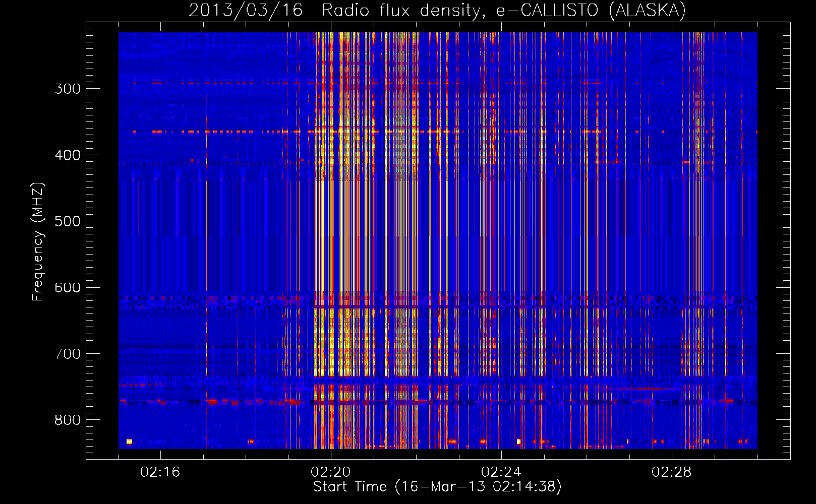Click the 800 frequency tick label
This screenshot has height=504, width=816.
(68, 420)
